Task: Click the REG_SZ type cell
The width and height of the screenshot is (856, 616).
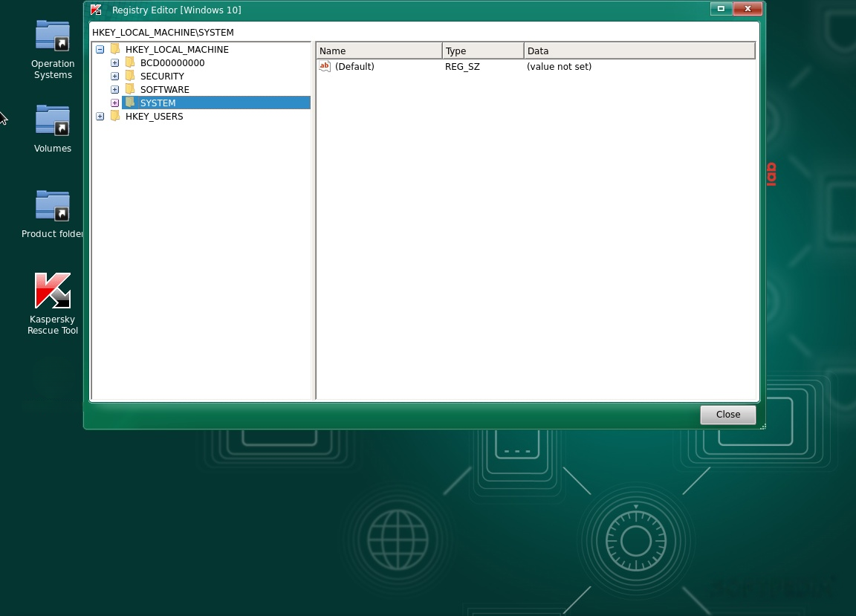Action: tap(462, 67)
